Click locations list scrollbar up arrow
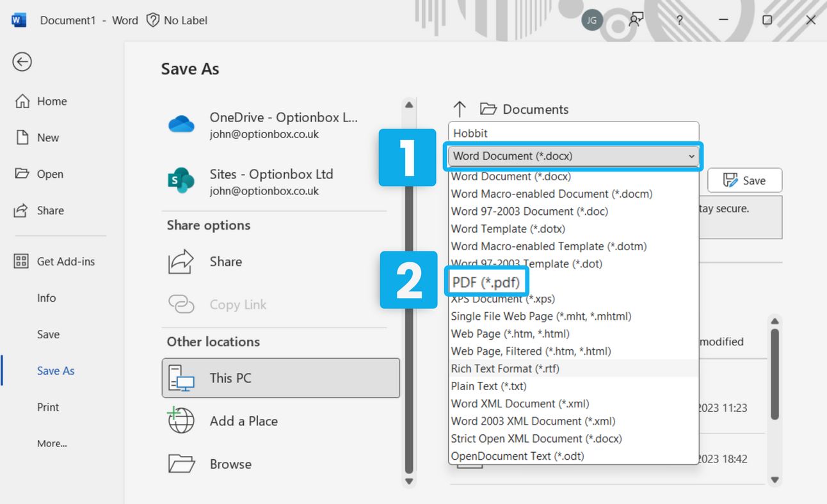This screenshot has height=504, width=827. (x=410, y=105)
